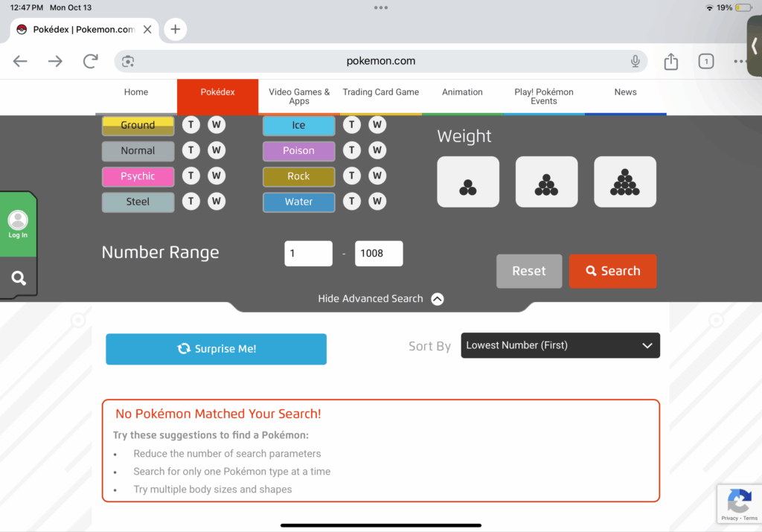
Task: Toggle Normal weakness W button
Action: pos(217,150)
